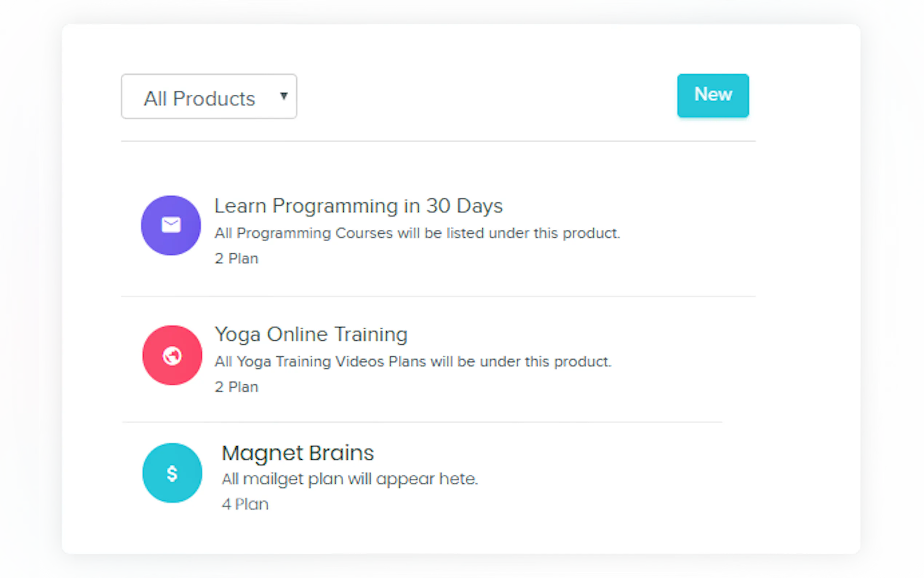Open Yoga Online Training product title
Image resolution: width=924 pixels, height=578 pixels.
coord(311,334)
